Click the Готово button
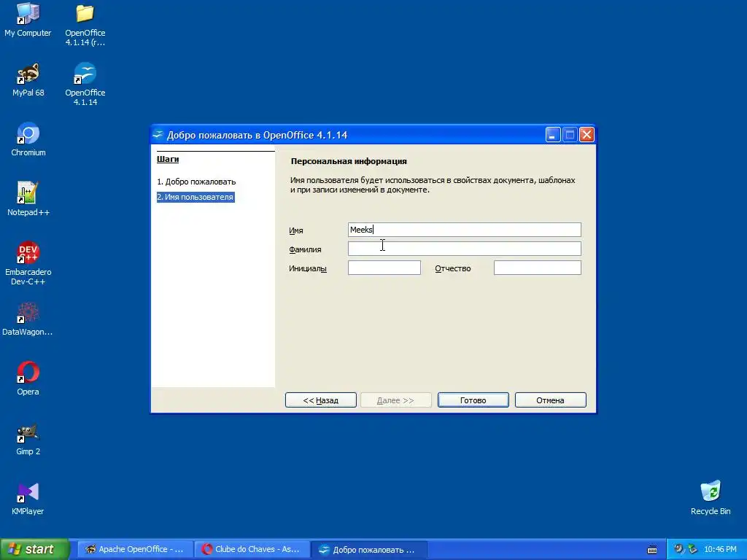Image resolution: width=747 pixels, height=560 pixels. click(473, 400)
